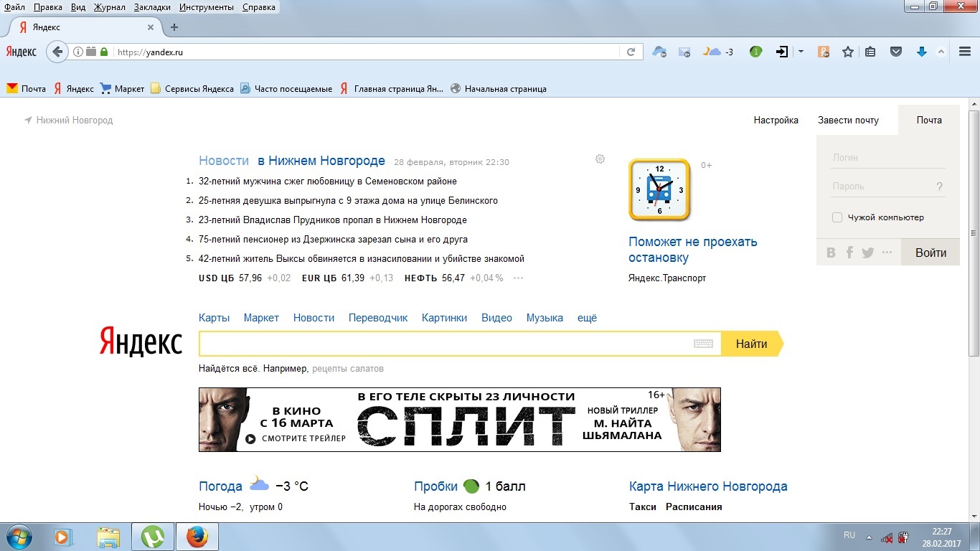
Task: Click the green traffic level 1 toolbar icon
Action: [755, 52]
